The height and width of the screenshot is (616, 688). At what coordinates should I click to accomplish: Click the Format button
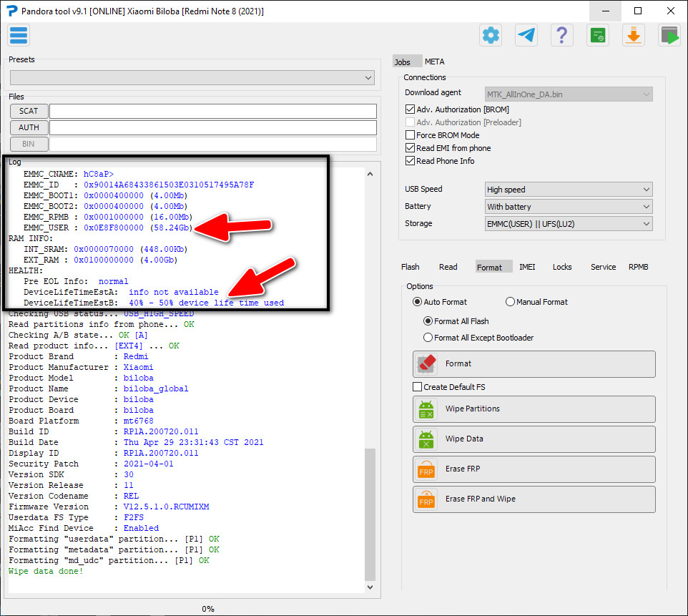pyautogui.click(x=534, y=364)
